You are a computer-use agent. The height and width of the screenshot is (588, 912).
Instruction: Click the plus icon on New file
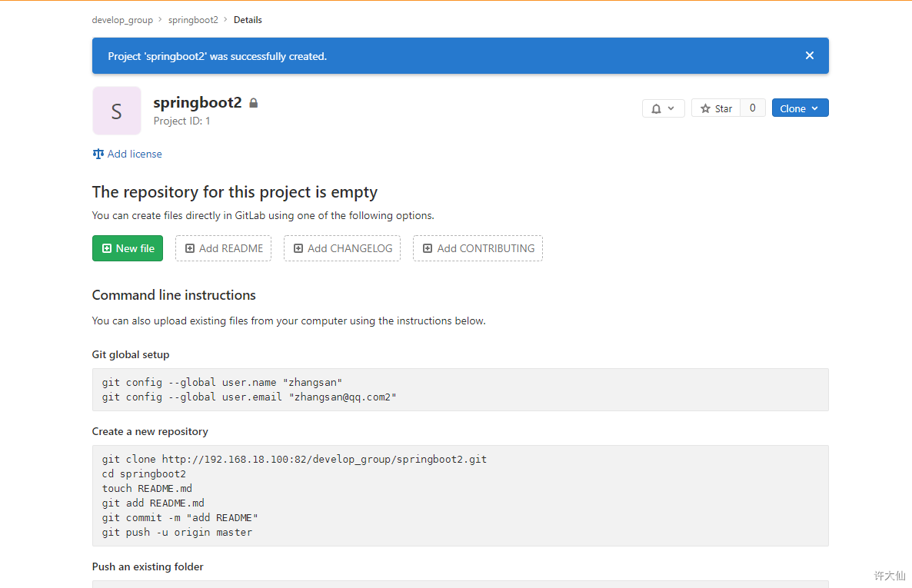point(107,248)
